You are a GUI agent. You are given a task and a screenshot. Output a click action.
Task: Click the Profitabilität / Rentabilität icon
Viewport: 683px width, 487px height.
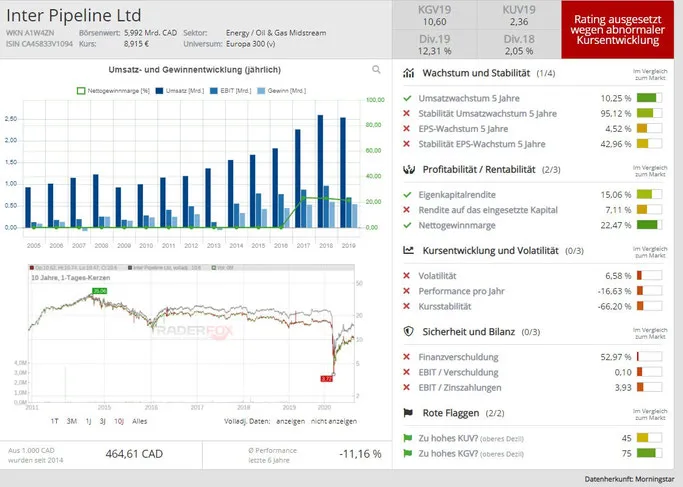tap(409, 169)
